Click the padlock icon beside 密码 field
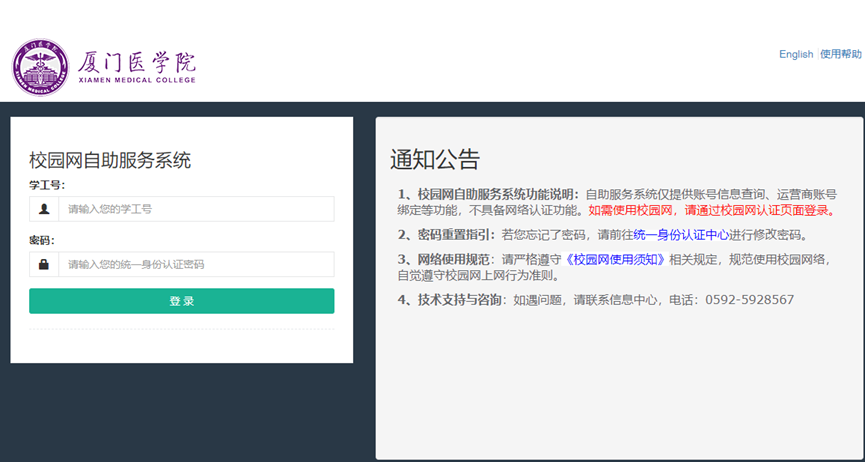This screenshot has width=865, height=462. click(44, 264)
